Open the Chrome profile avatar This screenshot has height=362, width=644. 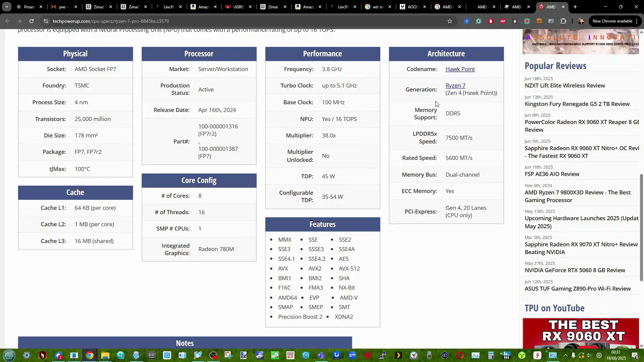(581, 21)
